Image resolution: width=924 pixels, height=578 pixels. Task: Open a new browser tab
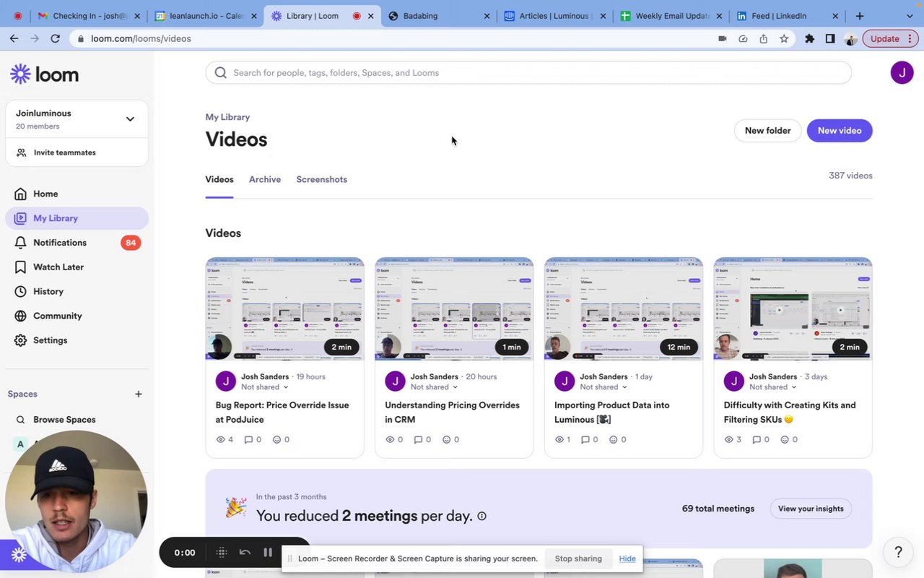[859, 16]
